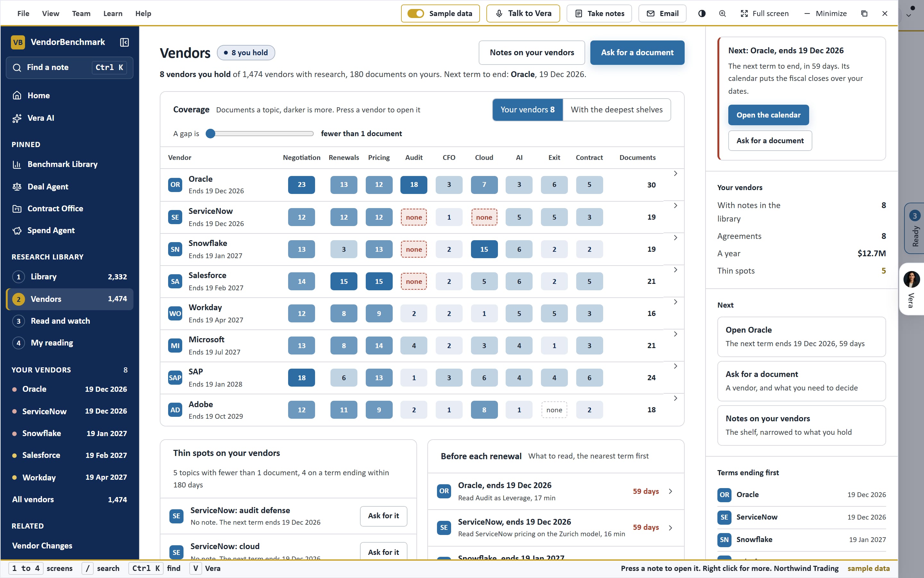Open Benchmark Library chart icon
The height and width of the screenshot is (578, 924).
(17, 164)
